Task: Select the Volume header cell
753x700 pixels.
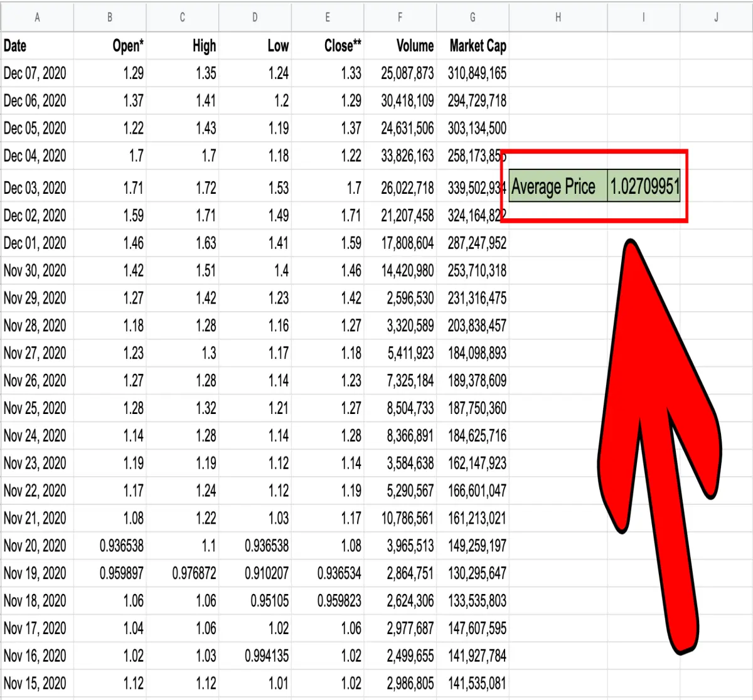Action: [x=400, y=46]
